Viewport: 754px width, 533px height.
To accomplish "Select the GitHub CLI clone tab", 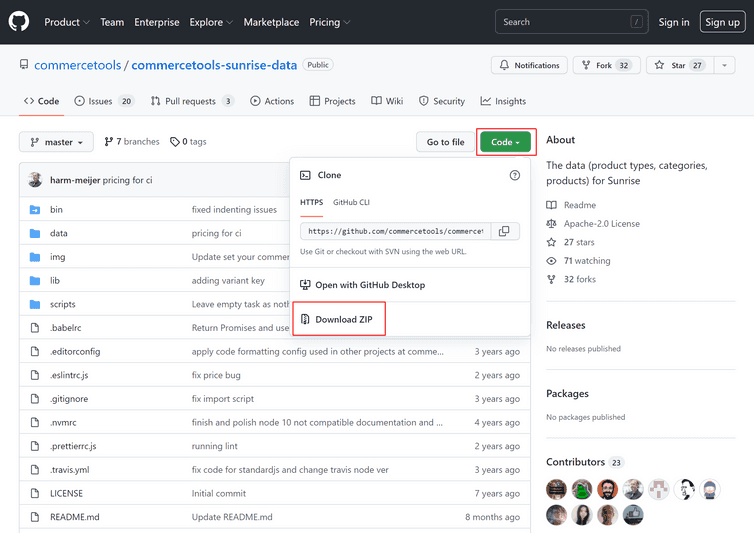I will 352,202.
